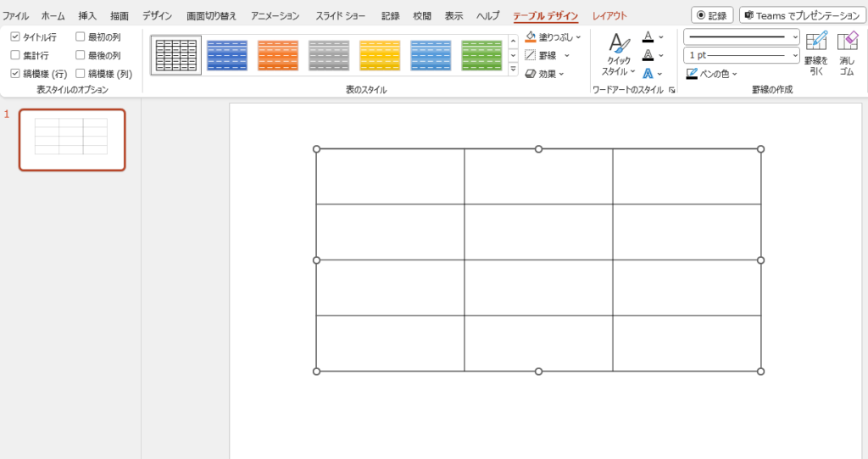Open the ファイル menu
Viewport: 868px width, 459px height.
tap(15, 16)
